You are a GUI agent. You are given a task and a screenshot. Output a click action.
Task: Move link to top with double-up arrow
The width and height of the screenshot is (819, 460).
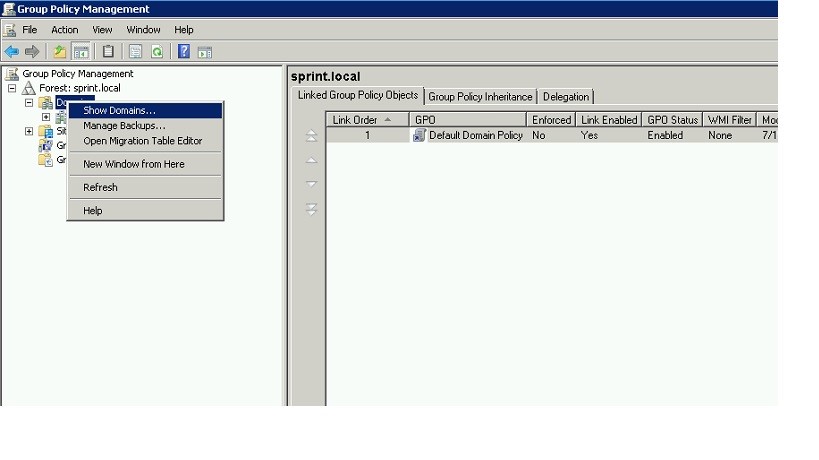click(x=311, y=136)
